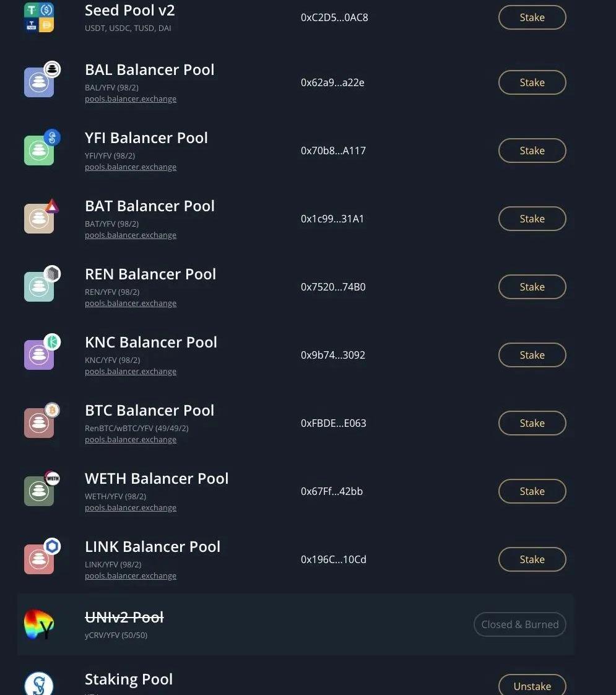Click the UNIv2 Pool rainbow icon

pos(39,624)
